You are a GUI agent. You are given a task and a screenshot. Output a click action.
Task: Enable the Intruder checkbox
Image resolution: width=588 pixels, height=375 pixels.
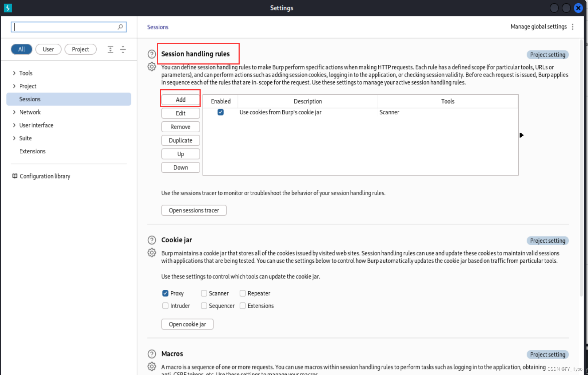tap(165, 306)
